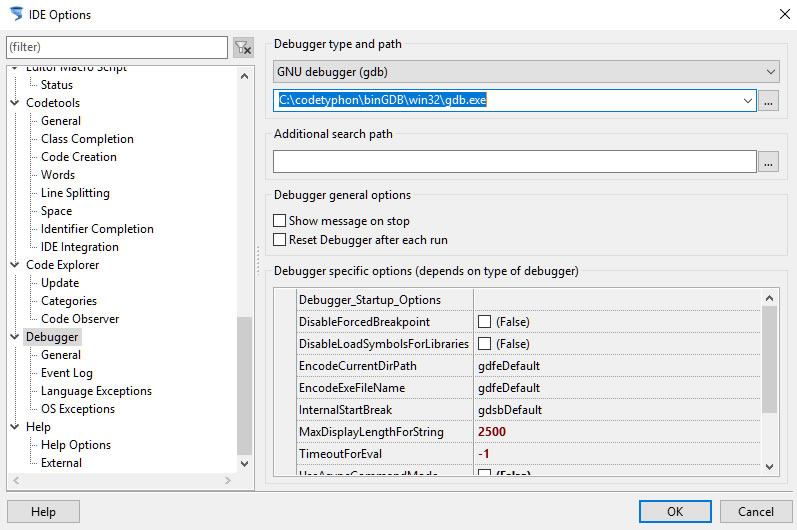Open General under Debugger
This screenshot has width=797, height=530.
pos(60,355)
